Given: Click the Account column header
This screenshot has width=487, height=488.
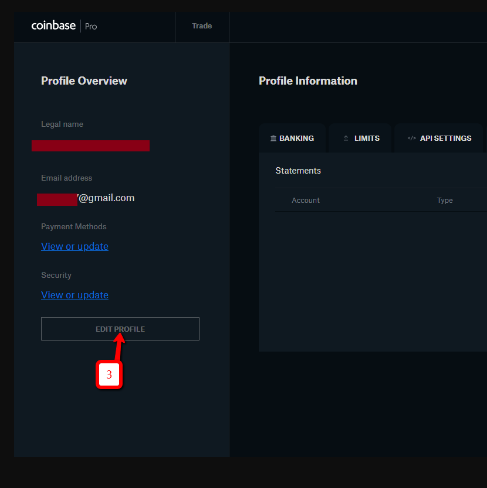Looking at the screenshot, I should 306,200.
